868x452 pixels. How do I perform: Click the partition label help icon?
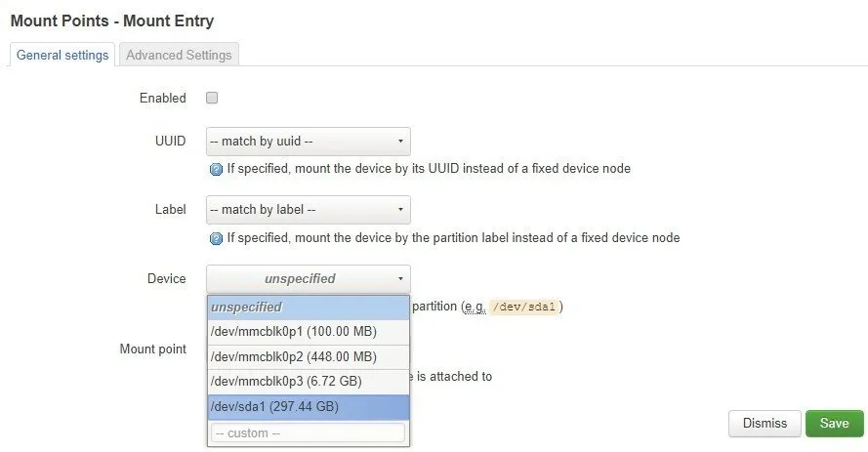[x=217, y=238]
